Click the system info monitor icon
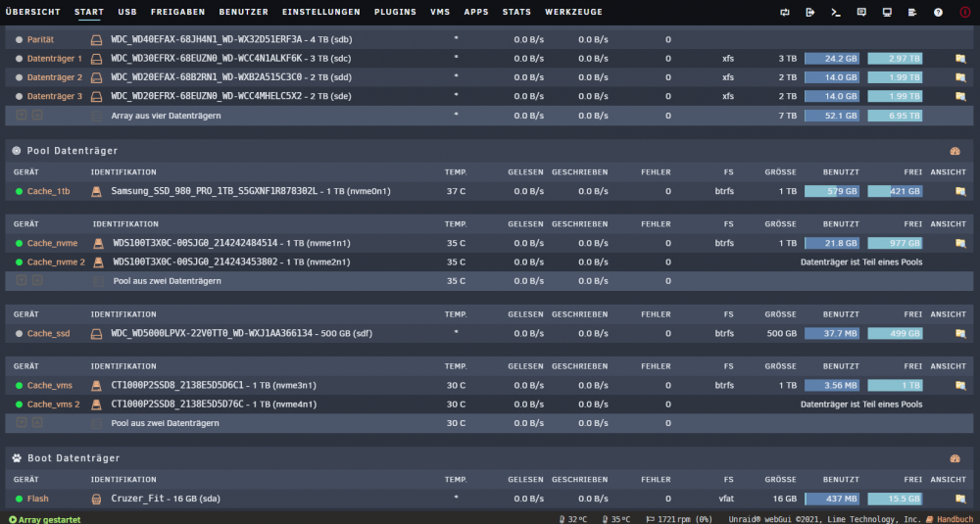This screenshot has width=980, height=524. [x=887, y=13]
